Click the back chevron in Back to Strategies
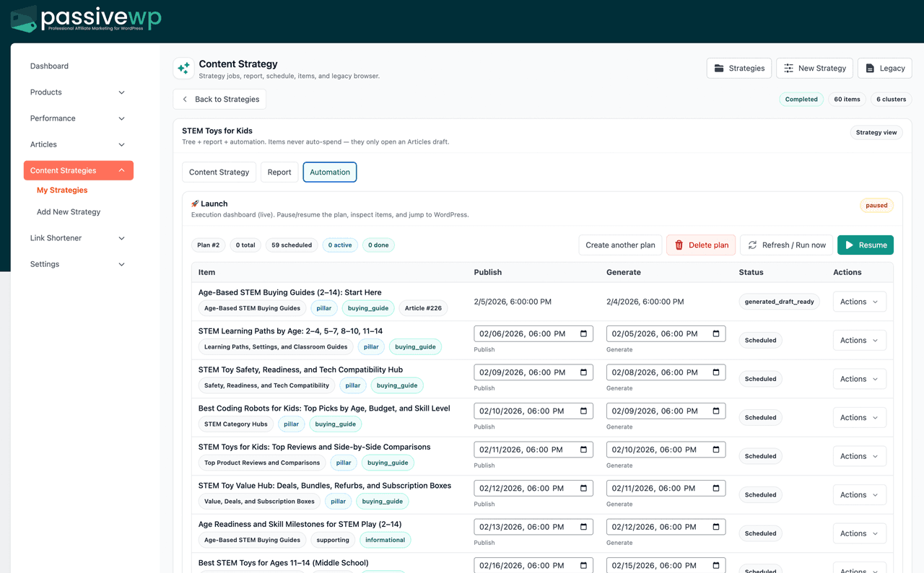The height and width of the screenshot is (573, 924). (185, 99)
